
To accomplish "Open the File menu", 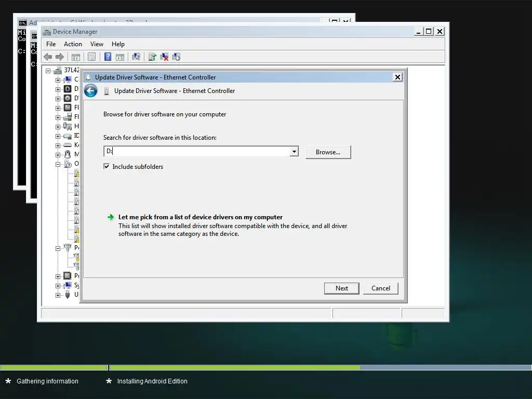I will point(51,44).
